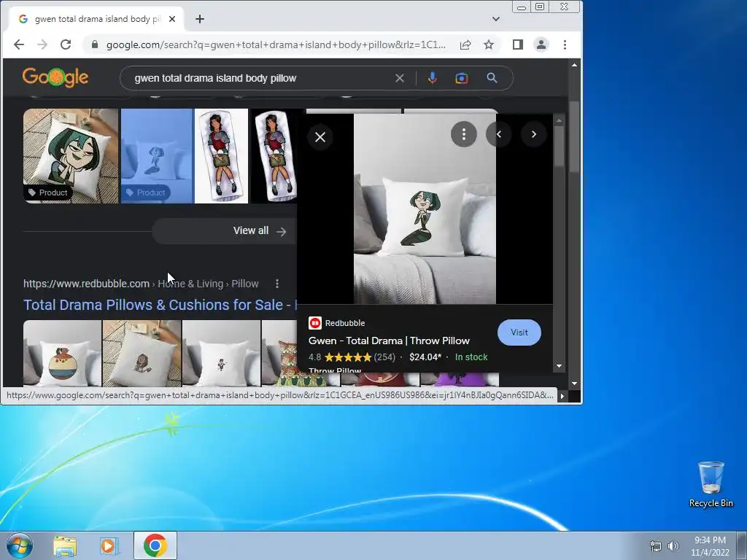Viewport: 747px width, 560px height.
Task: Open the body pillow image on black
Action: (x=274, y=156)
